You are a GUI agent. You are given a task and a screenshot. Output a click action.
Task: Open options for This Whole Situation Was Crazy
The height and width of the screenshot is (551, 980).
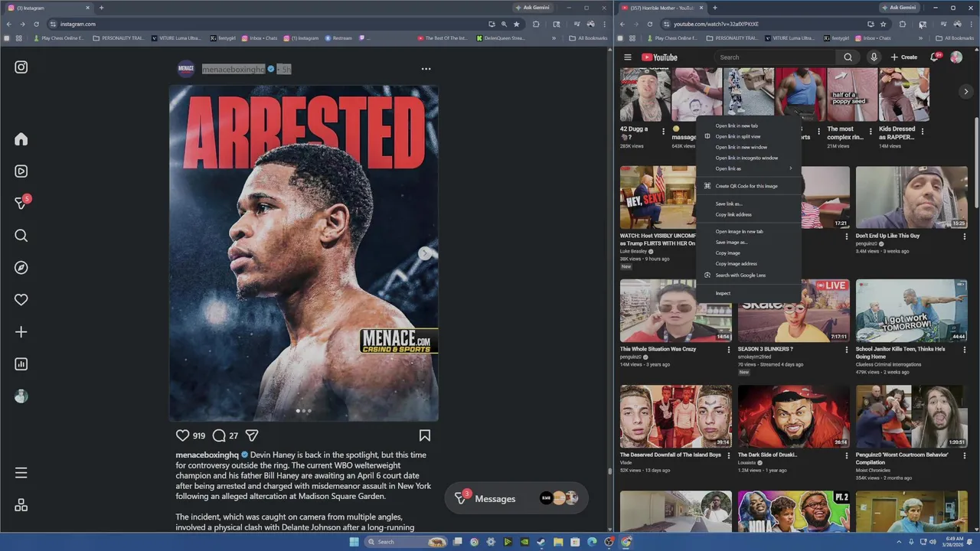pos(729,350)
